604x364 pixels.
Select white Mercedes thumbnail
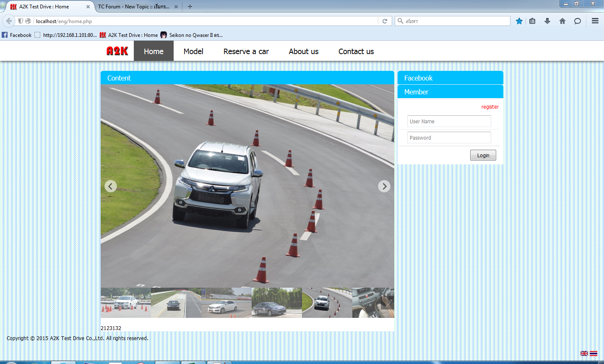tap(226, 303)
